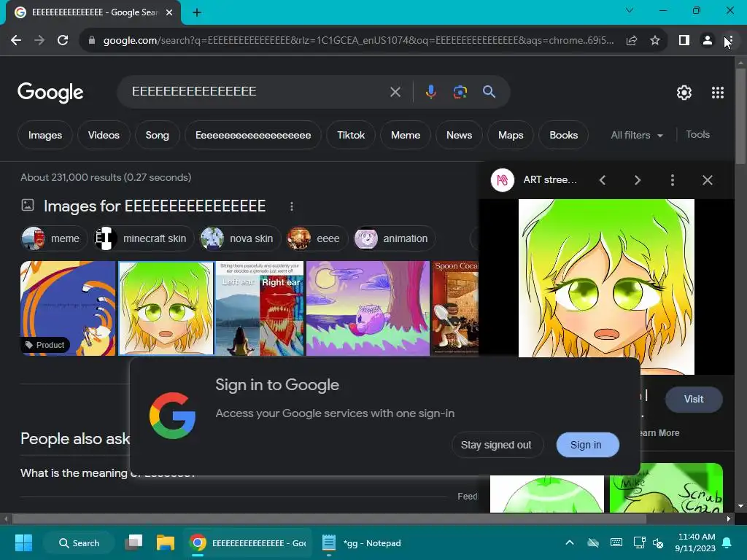The image size is (747, 560).
Task: Search by image with Google Lens
Action: click(x=460, y=92)
